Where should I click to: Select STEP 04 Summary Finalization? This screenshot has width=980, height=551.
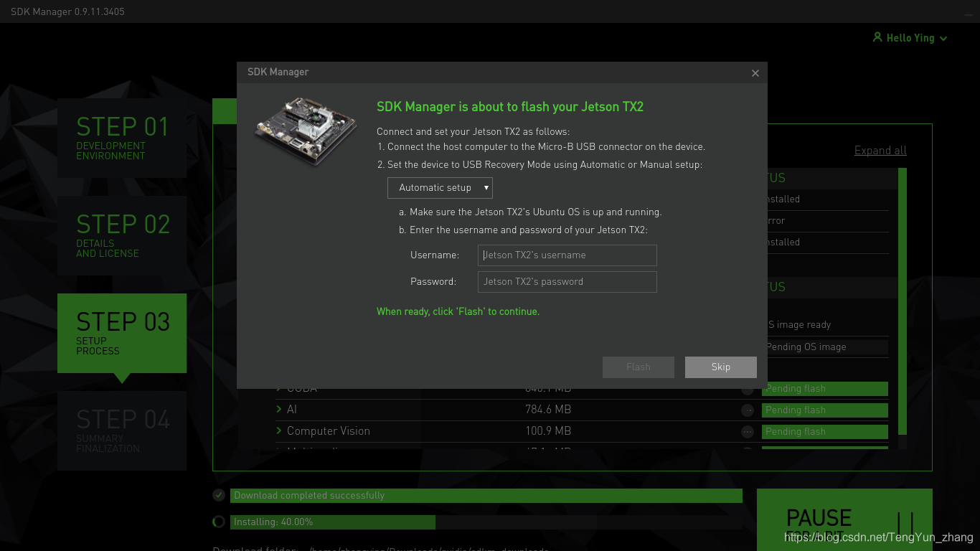point(121,430)
